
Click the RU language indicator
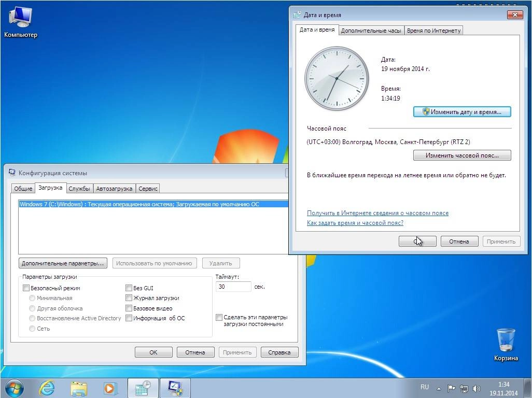(x=425, y=387)
